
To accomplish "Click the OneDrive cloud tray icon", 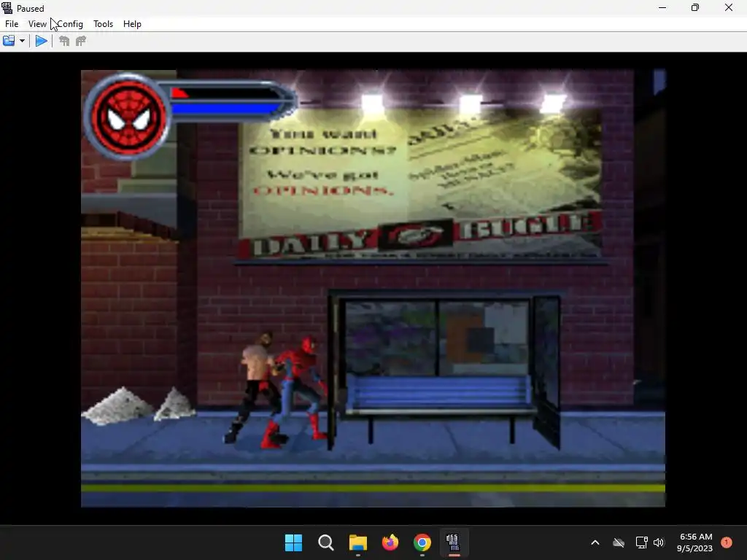I will point(619,542).
